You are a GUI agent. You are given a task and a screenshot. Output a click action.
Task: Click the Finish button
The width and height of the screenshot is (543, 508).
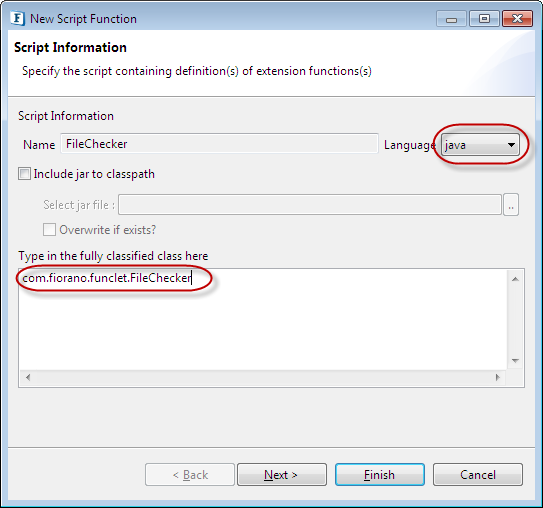point(380,474)
